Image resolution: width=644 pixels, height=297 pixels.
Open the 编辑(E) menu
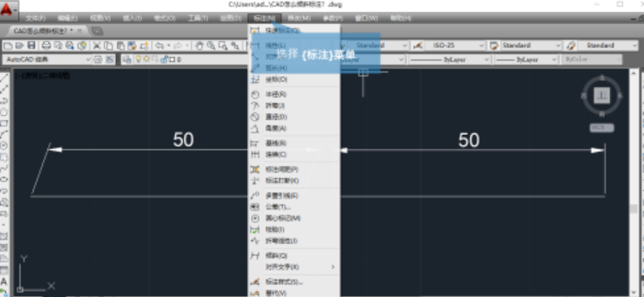(x=67, y=18)
